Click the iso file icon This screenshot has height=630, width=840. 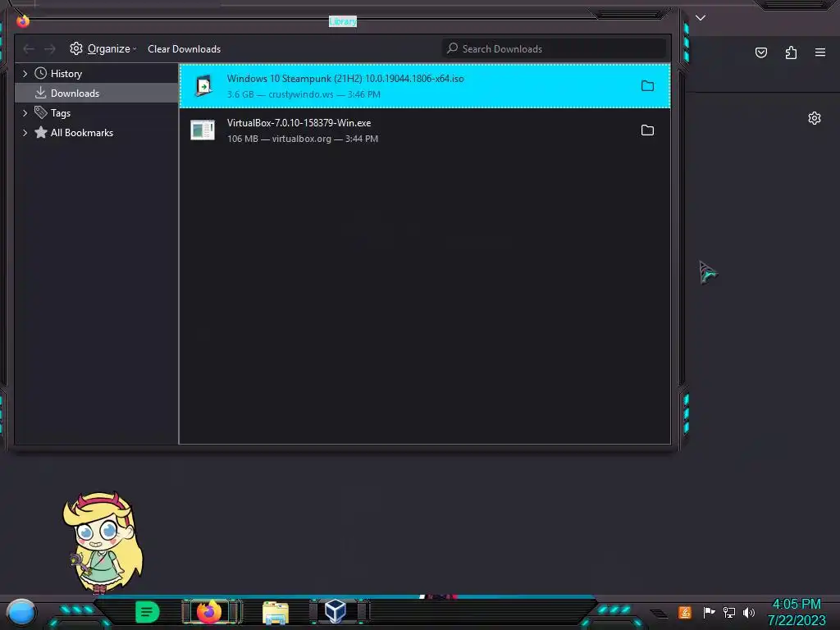tap(203, 85)
